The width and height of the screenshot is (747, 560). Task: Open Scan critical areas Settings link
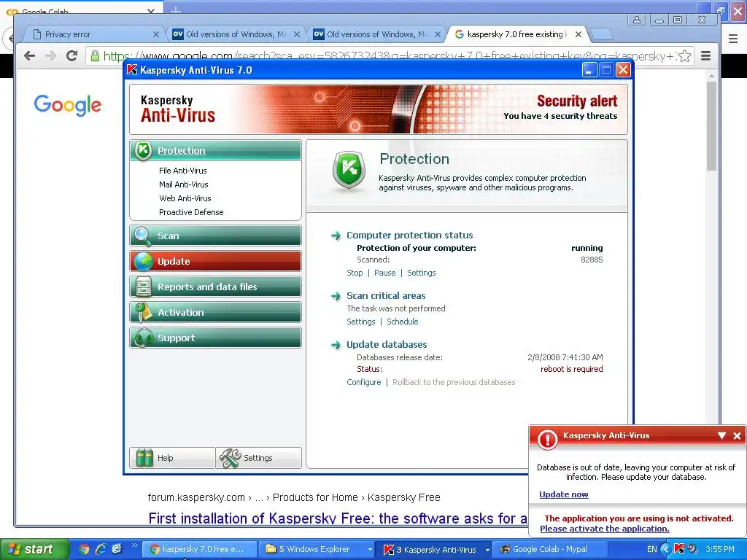click(x=360, y=322)
